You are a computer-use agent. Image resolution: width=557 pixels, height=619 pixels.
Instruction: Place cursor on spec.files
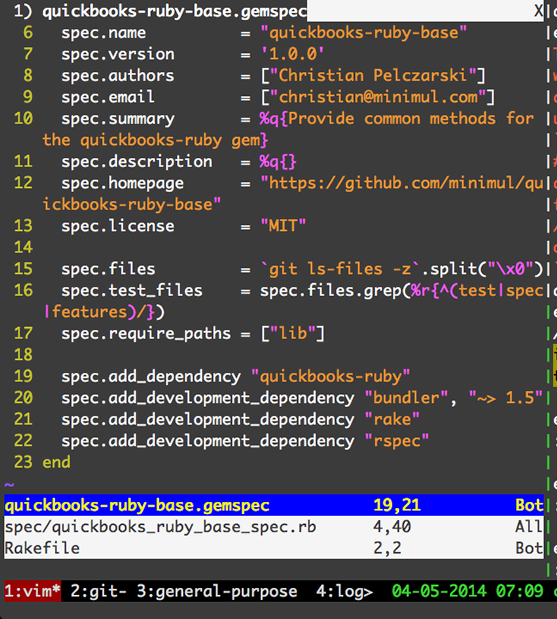pyautogui.click(x=108, y=269)
